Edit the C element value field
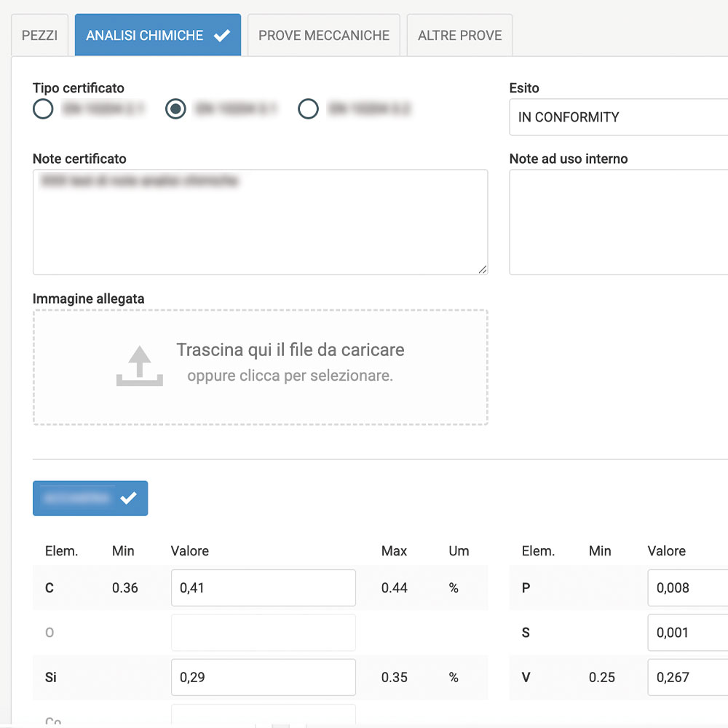This screenshot has width=728, height=728. click(263, 588)
